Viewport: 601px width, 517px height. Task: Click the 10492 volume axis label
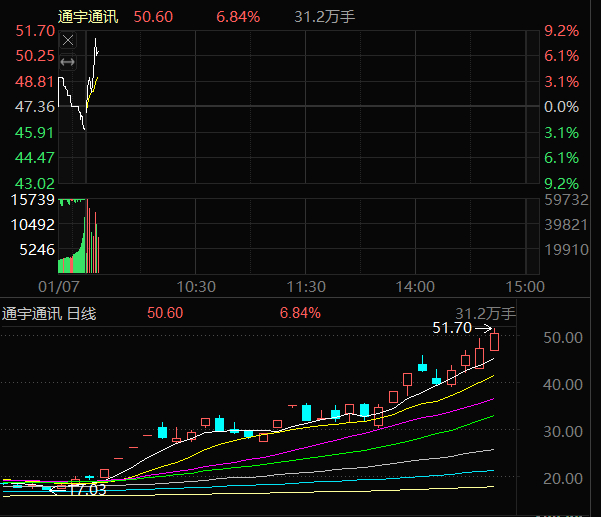pos(33,225)
